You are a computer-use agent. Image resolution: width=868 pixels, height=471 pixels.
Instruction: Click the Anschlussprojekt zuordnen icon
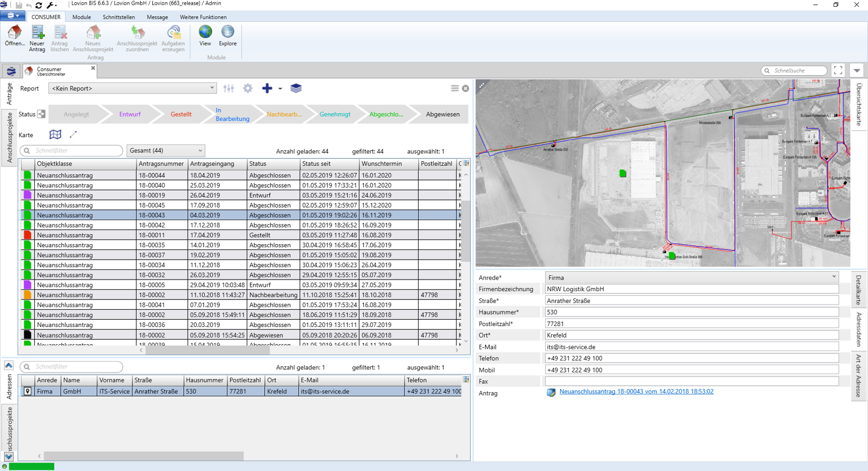(138, 32)
